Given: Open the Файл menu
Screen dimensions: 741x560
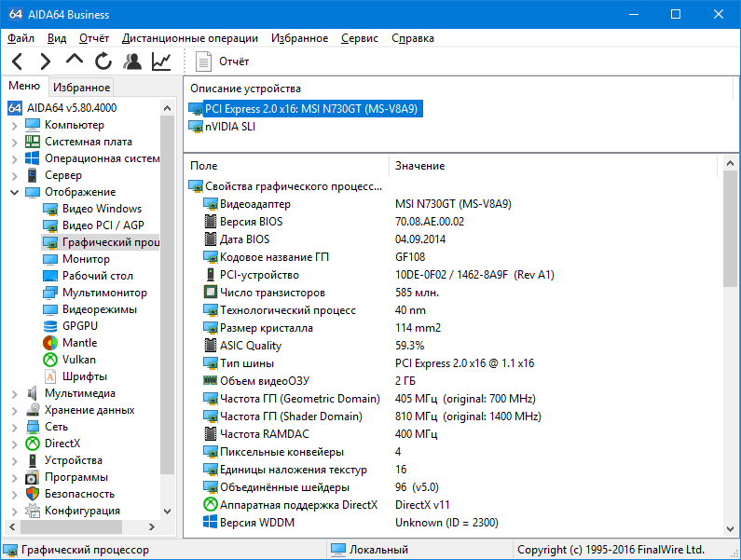Looking at the screenshot, I should [x=21, y=38].
